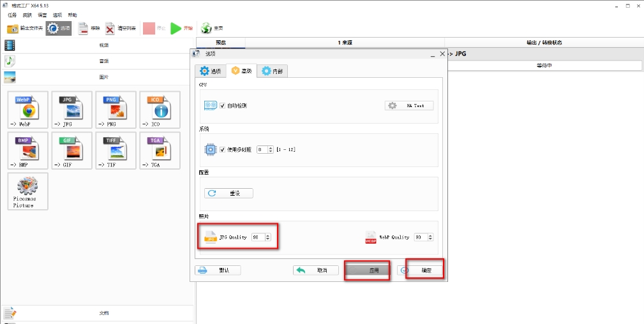This screenshot has width=644, height=324.
Task: Expand the video (视频) category section
Action: (103, 45)
